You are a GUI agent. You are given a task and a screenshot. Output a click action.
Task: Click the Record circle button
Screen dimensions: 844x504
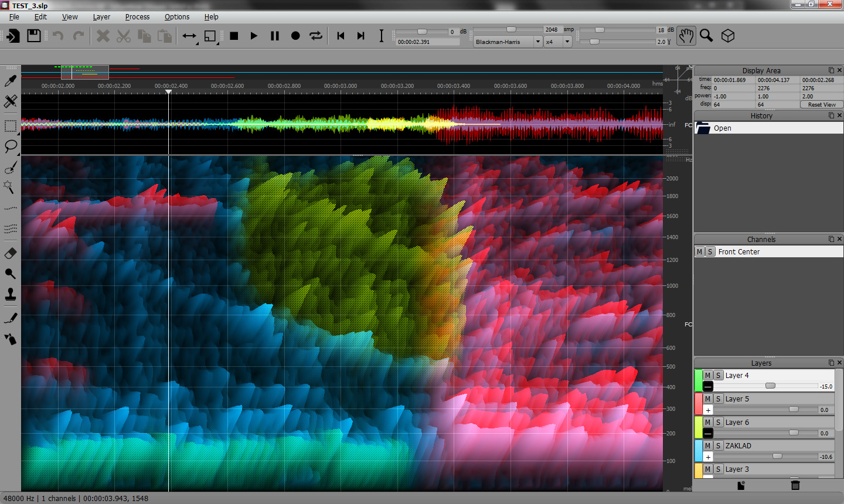pos(295,36)
